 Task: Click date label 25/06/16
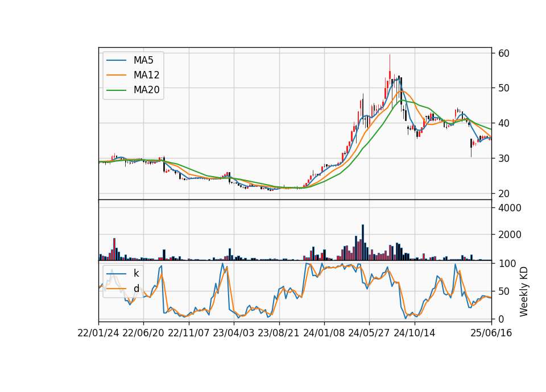[x=491, y=333]
